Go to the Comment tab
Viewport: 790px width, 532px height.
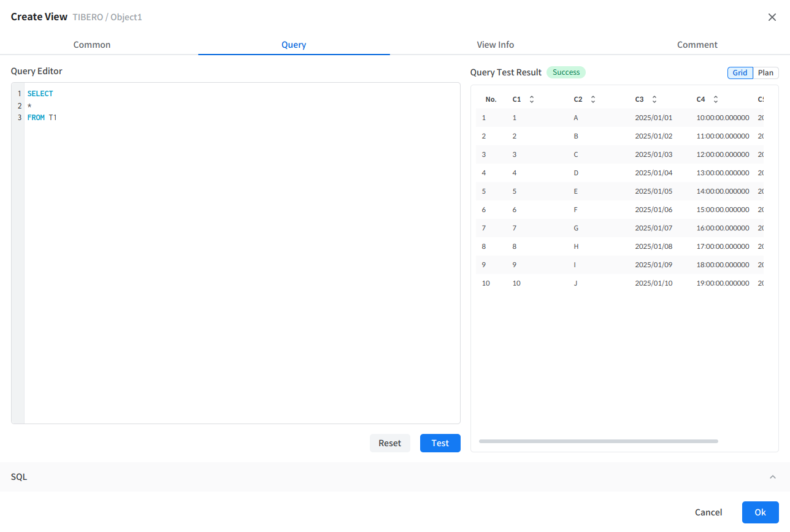pos(697,45)
